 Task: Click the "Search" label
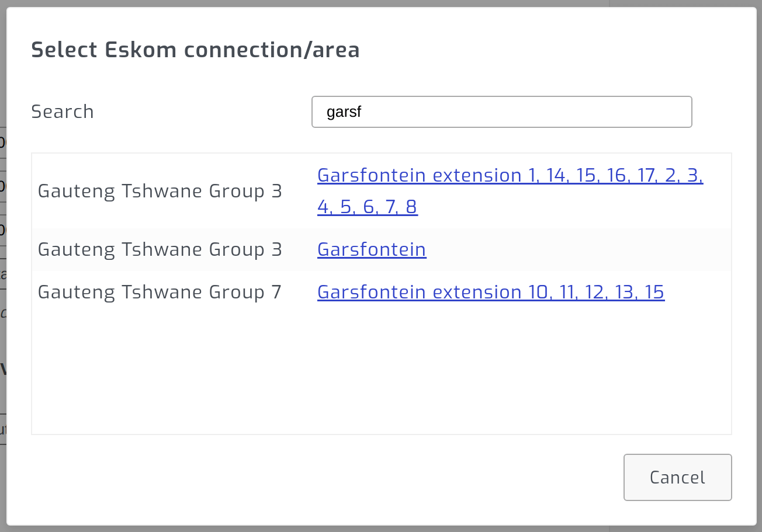pyautogui.click(x=63, y=112)
